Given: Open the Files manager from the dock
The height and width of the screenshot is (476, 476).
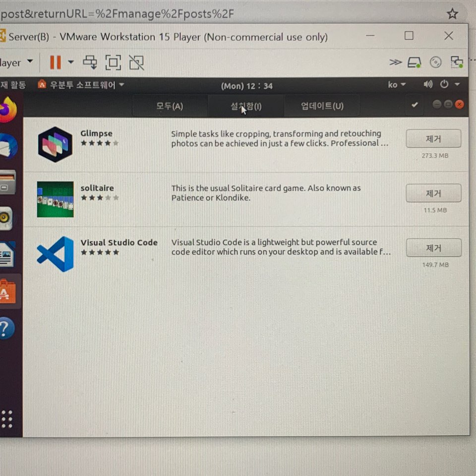Looking at the screenshot, I should point(8,182).
